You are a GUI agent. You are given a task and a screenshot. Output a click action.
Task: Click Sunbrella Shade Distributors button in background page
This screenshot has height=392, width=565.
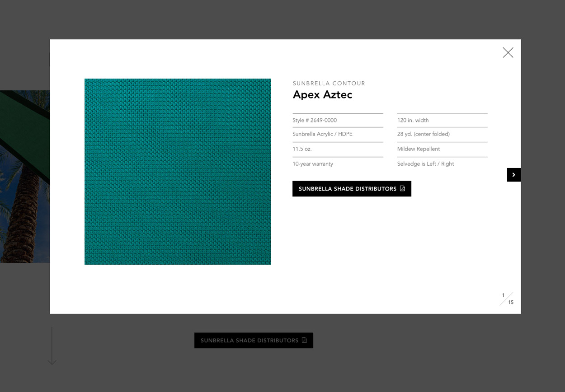click(254, 341)
